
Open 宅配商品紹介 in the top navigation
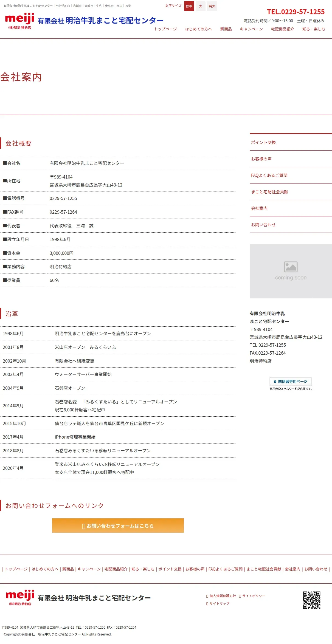(x=282, y=29)
